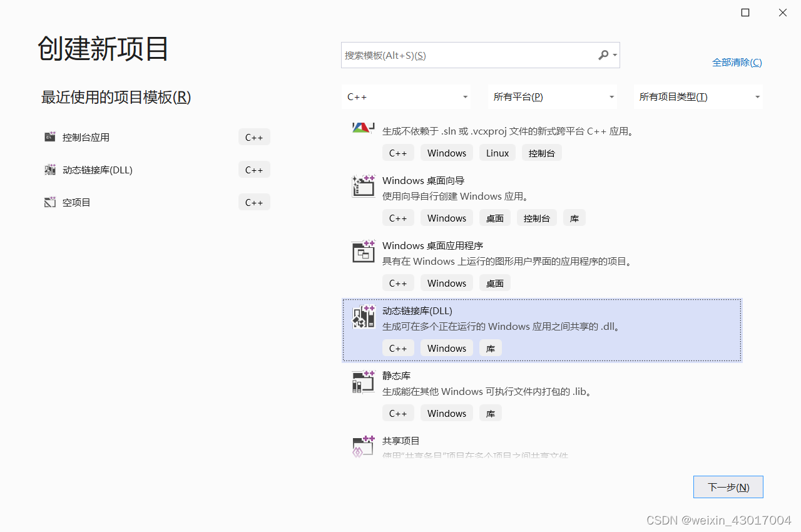The image size is (801, 532).
Task: Click C++ tag under 静态库 template
Action: (398, 413)
